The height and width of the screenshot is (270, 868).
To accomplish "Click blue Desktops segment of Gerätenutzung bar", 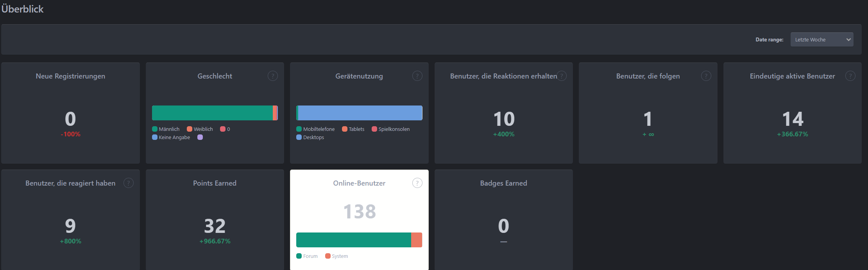I will coord(360,113).
